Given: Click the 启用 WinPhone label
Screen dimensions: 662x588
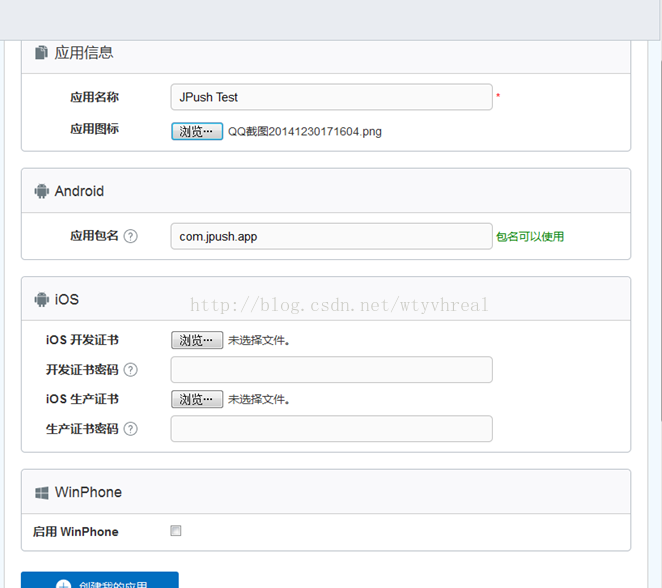Looking at the screenshot, I should click(76, 532).
